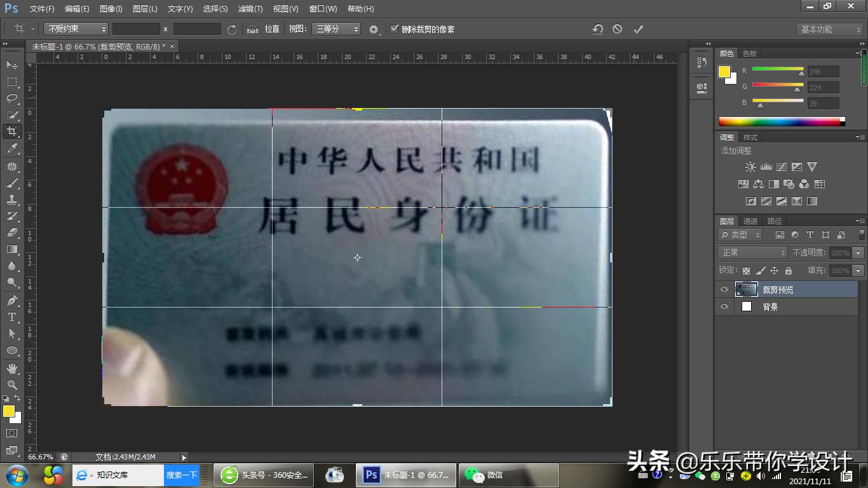This screenshot has height=488, width=868.
Task: Uncheck the 删除裁剪的像素 option
Action: (x=395, y=29)
